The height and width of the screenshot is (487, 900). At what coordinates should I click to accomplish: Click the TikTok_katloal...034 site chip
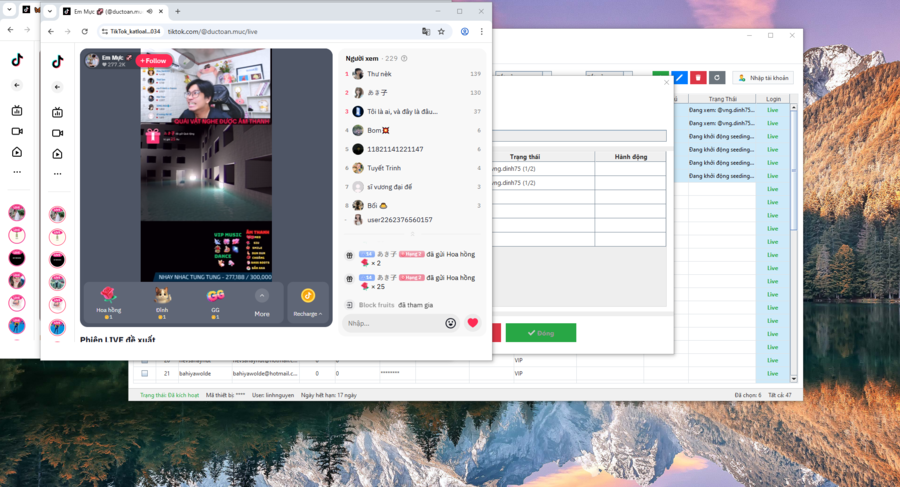(x=130, y=32)
